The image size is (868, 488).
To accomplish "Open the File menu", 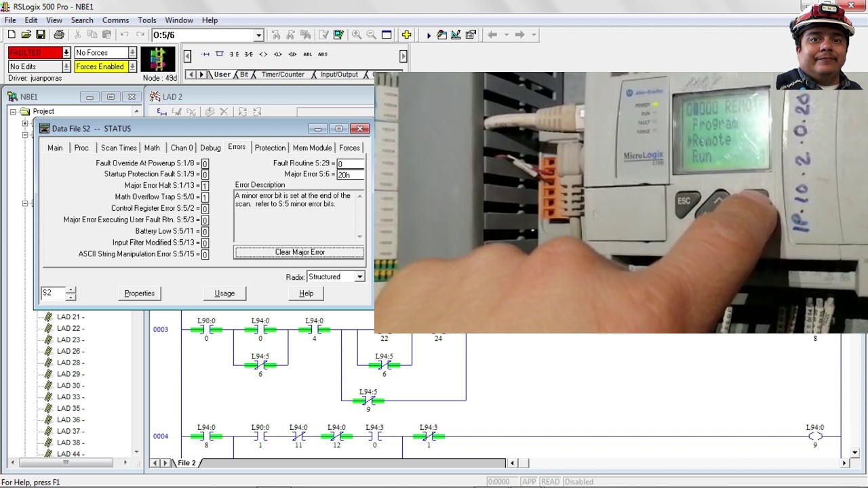I will pyautogui.click(x=10, y=20).
